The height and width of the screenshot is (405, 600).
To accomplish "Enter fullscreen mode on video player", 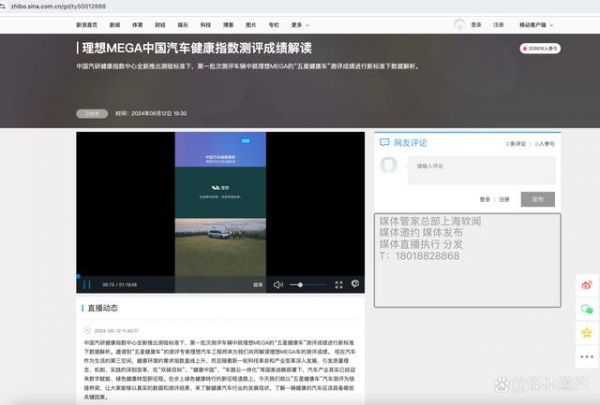I will coord(339,284).
